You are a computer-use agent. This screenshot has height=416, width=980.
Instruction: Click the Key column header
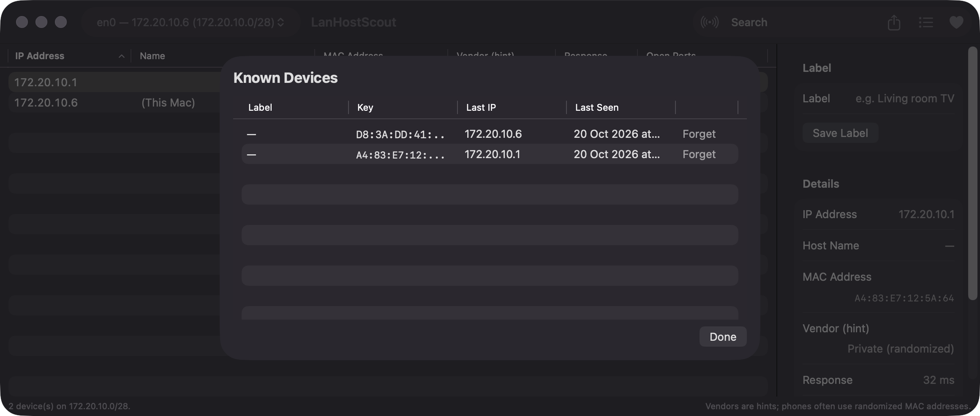tap(365, 107)
